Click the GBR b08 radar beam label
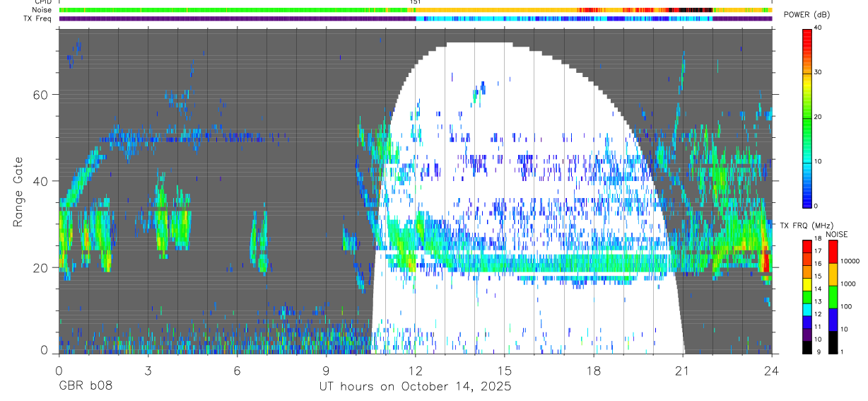This screenshot has width=868, height=401. [85, 387]
